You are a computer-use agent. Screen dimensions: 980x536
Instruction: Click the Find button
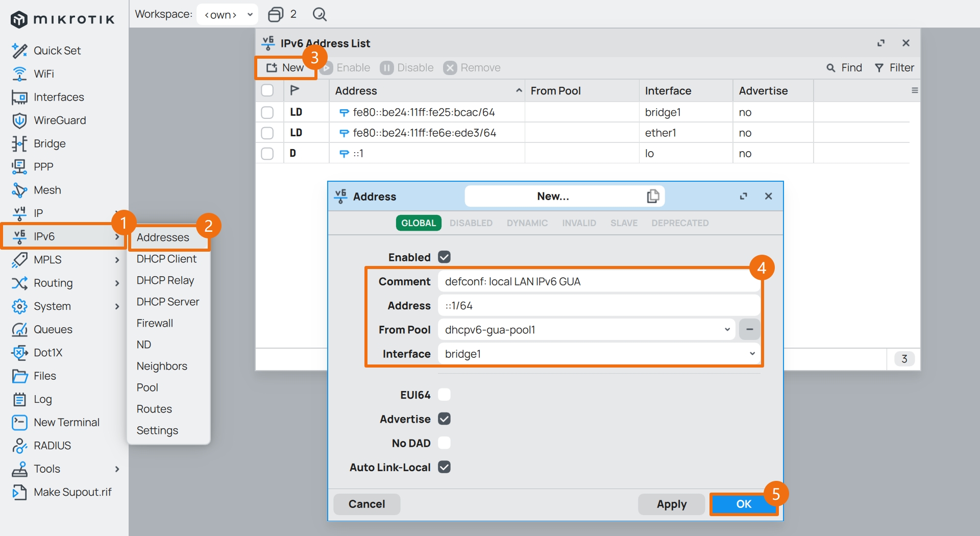coord(844,68)
